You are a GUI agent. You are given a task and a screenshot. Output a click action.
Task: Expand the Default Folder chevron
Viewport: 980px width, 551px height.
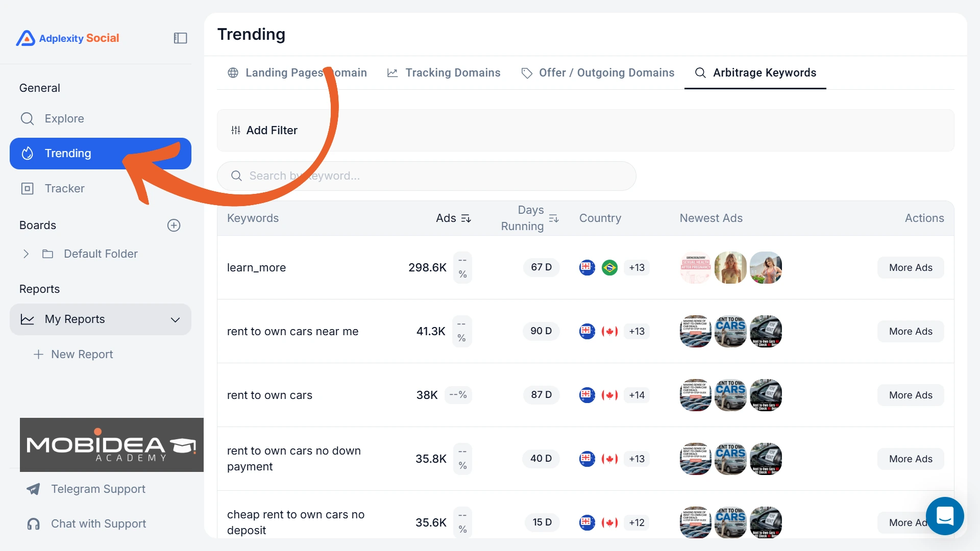pyautogui.click(x=26, y=254)
